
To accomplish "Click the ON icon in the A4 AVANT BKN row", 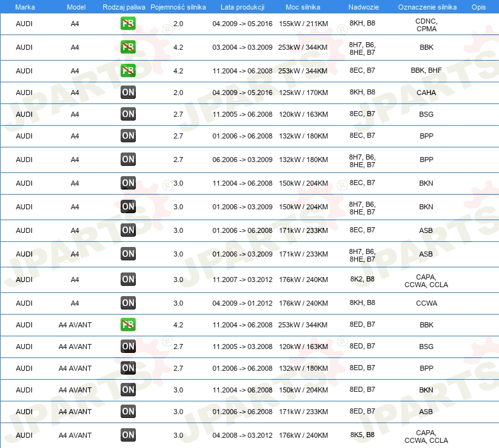I will (x=128, y=390).
